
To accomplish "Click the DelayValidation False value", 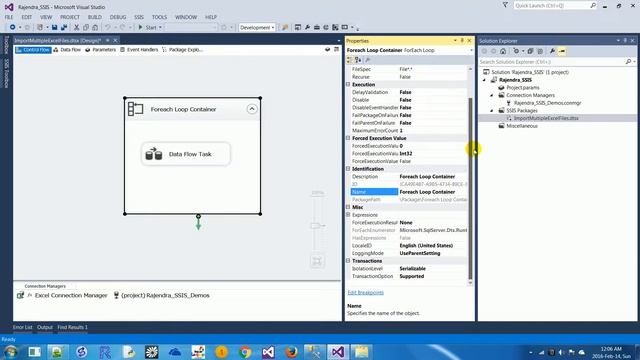I will point(405,92).
